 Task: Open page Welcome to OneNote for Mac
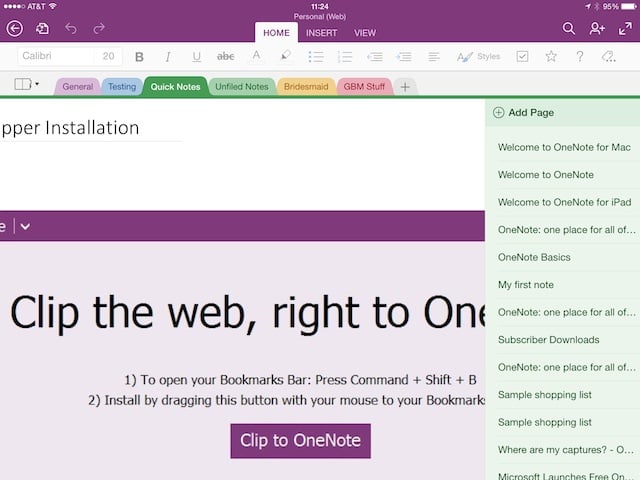pos(563,147)
